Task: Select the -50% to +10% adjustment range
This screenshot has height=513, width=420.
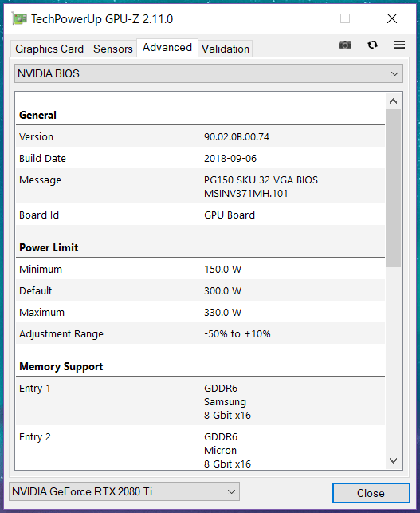Action: (x=237, y=334)
